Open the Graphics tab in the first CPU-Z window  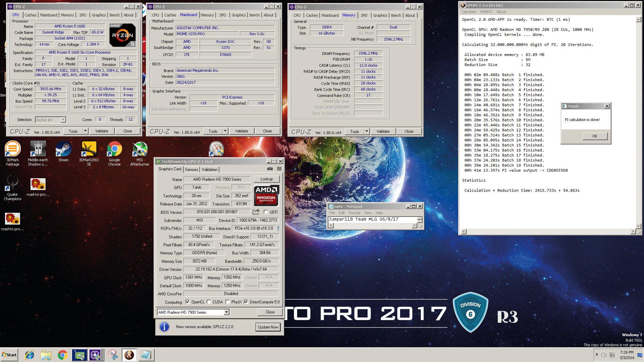point(99,15)
